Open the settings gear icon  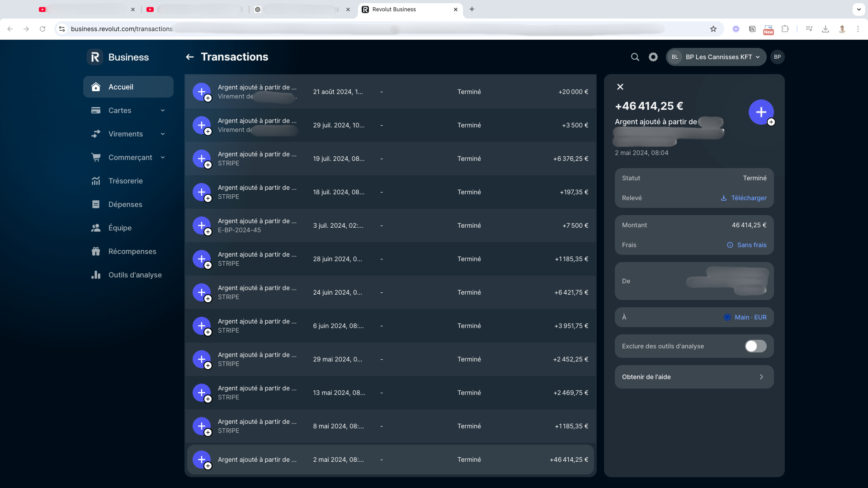653,57
